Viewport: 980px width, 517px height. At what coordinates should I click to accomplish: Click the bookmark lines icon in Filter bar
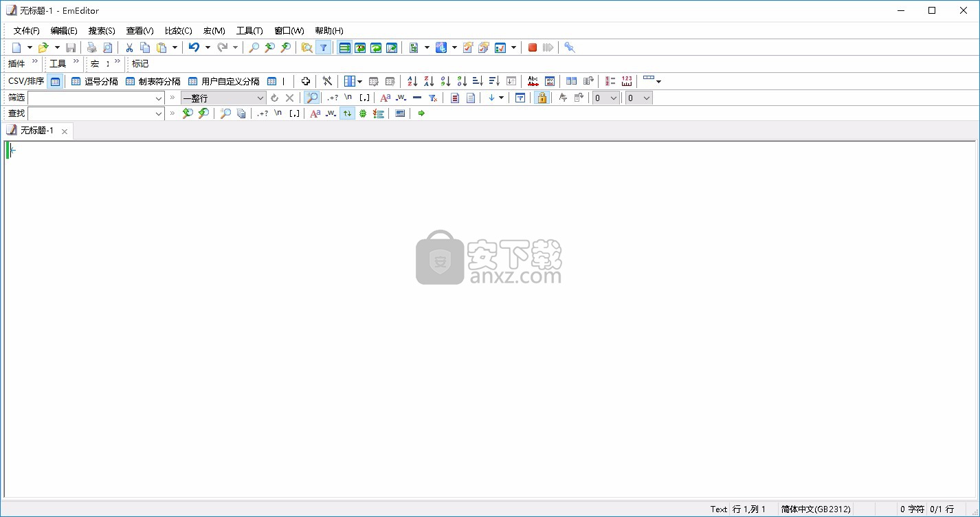coord(454,98)
